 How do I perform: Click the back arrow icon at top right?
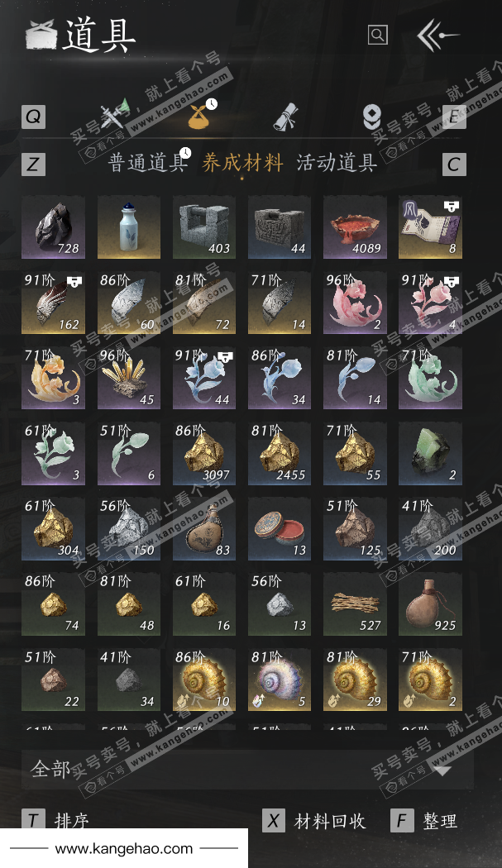[437, 35]
